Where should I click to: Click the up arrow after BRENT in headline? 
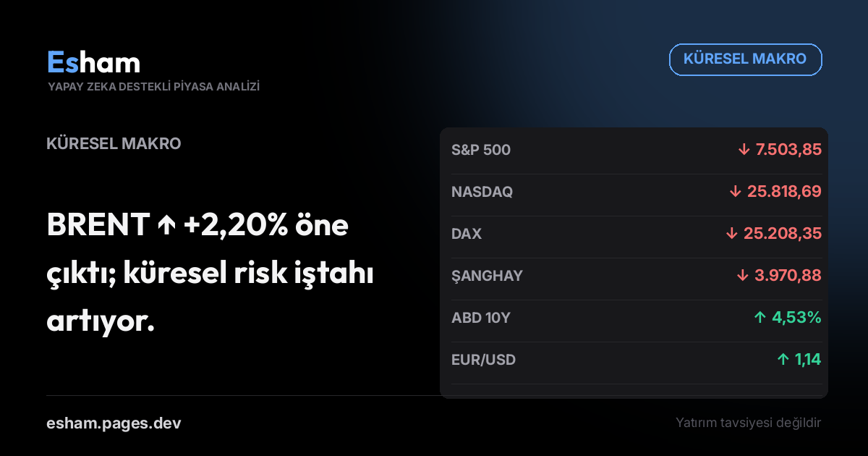click(166, 227)
